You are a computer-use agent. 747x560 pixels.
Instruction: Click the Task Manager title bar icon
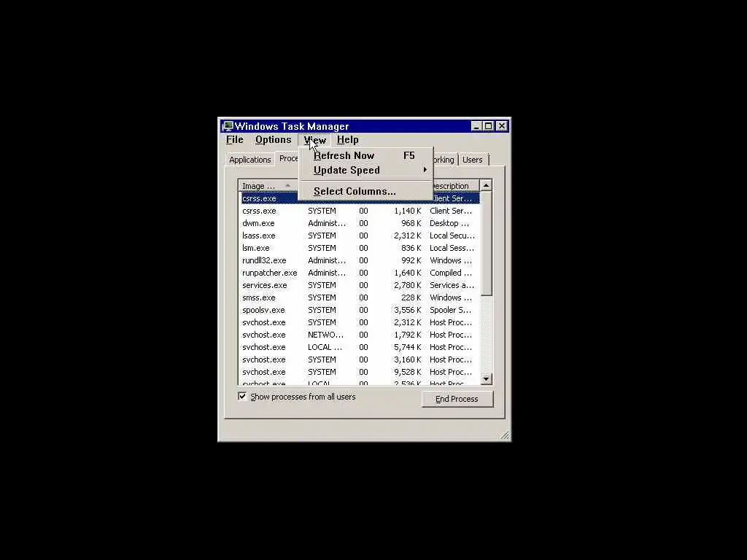[x=228, y=126]
